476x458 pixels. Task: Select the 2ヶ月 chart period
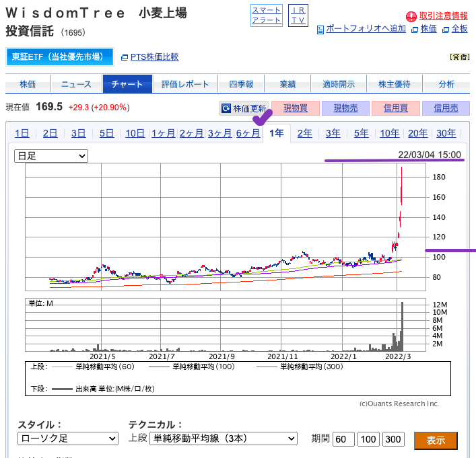click(192, 133)
